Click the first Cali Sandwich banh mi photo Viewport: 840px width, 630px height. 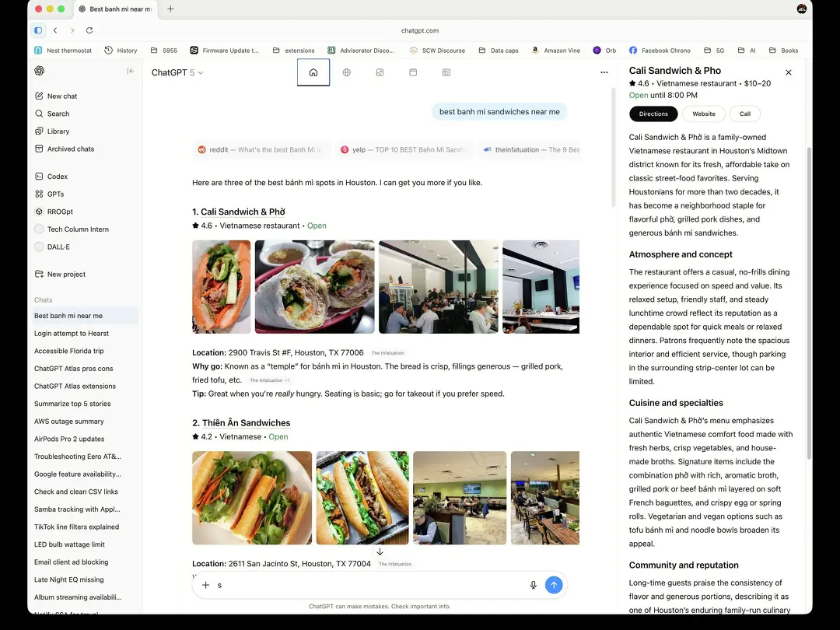(x=222, y=287)
